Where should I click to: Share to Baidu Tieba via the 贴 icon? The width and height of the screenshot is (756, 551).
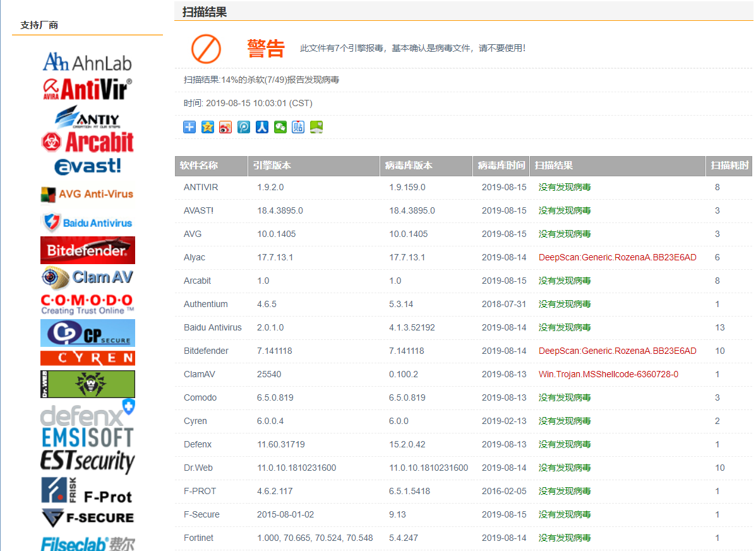[x=298, y=127]
